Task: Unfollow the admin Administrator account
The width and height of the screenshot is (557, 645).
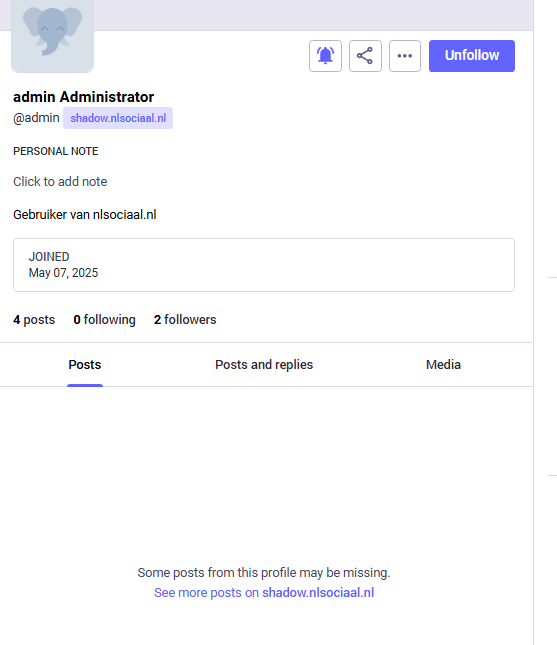Action: point(472,56)
